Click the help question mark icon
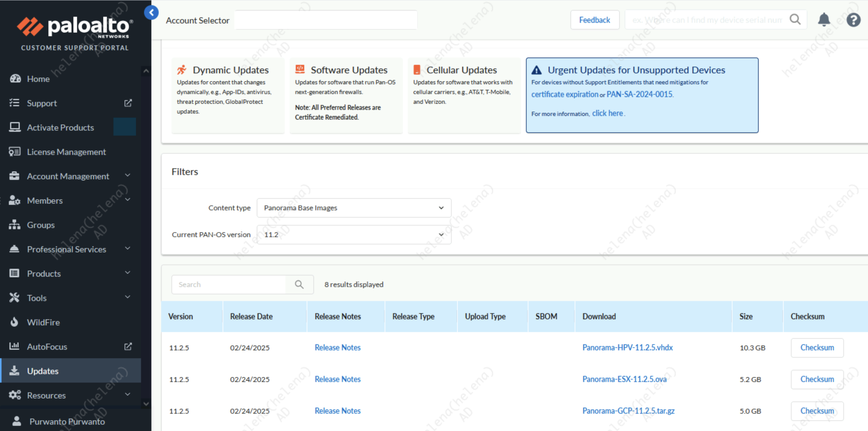Viewport: 868px width, 431px height. pyautogui.click(x=853, y=20)
